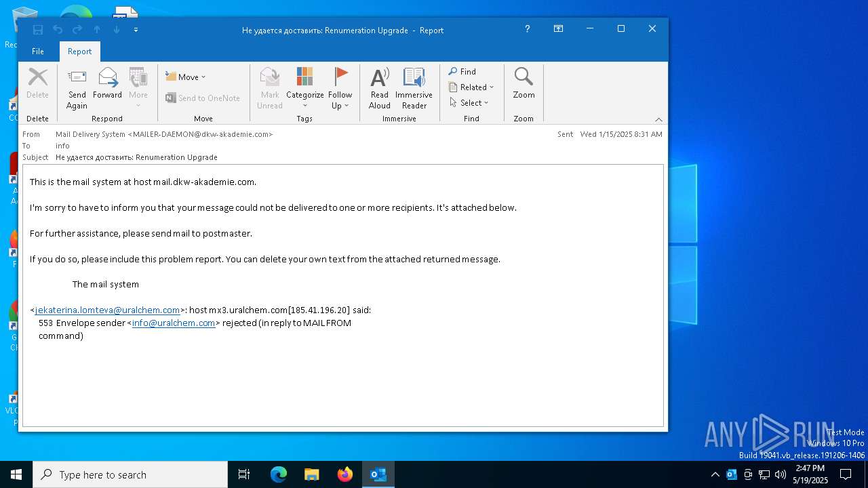
Task: Launch Immersive Reader
Action: (x=414, y=88)
